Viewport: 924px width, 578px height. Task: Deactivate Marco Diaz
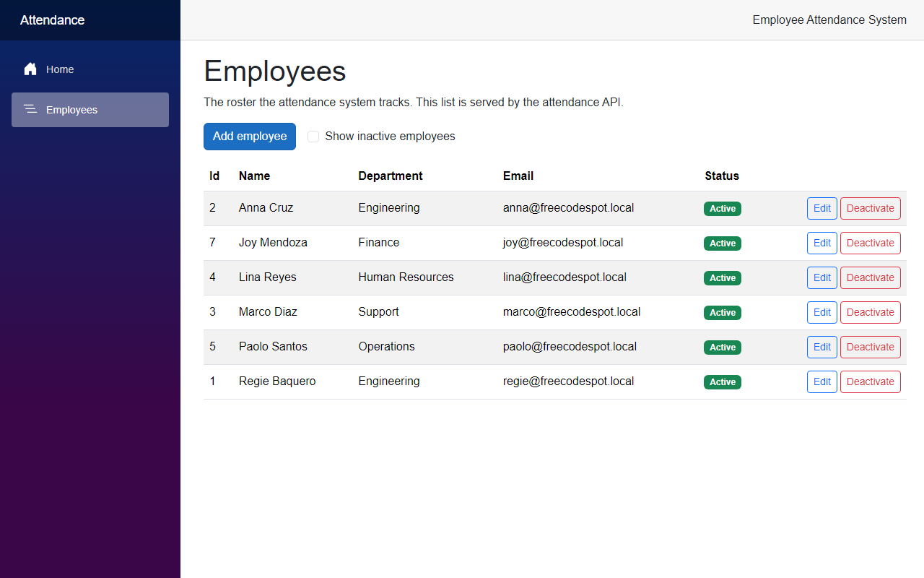pos(871,312)
